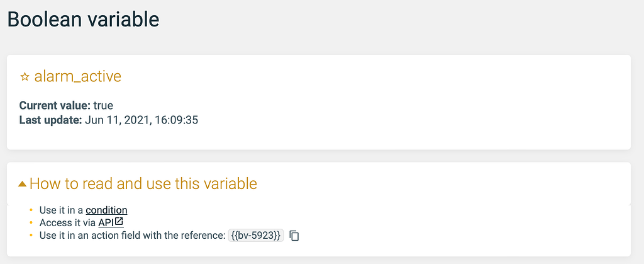Click the "Current value:" label

click(55, 105)
